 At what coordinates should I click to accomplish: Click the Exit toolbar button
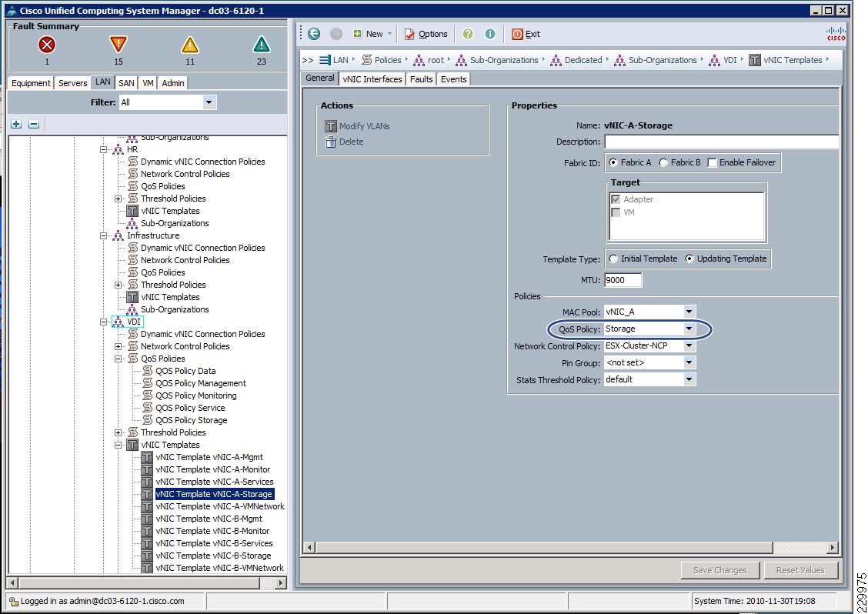[526, 34]
